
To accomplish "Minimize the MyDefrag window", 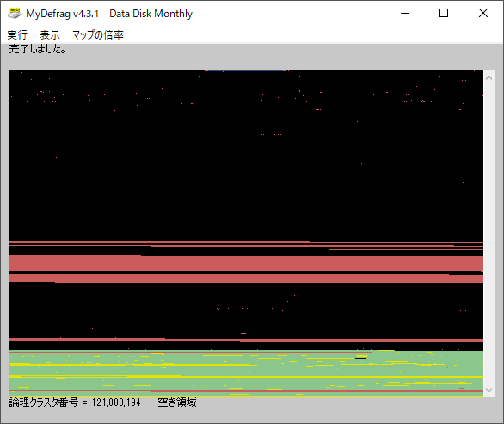I will click(405, 13).
